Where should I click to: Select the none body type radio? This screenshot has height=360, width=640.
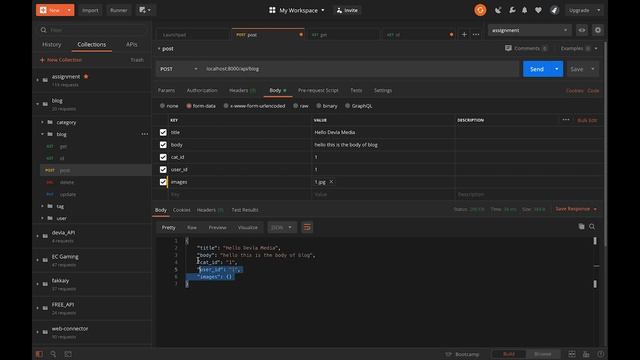[162, 106]
